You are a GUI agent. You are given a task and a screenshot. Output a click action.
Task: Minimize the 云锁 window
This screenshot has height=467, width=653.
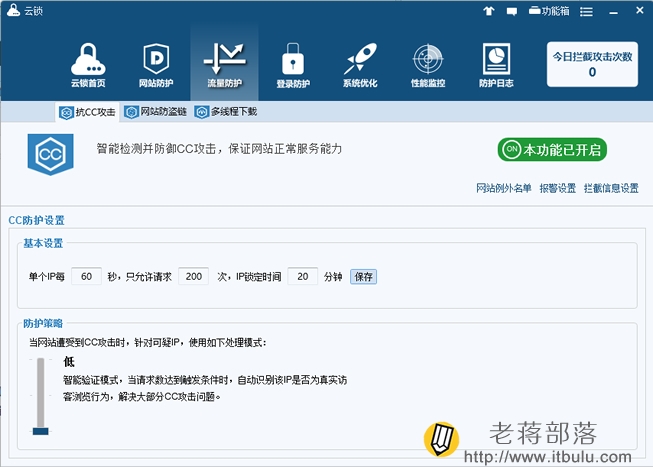[613, 12]
